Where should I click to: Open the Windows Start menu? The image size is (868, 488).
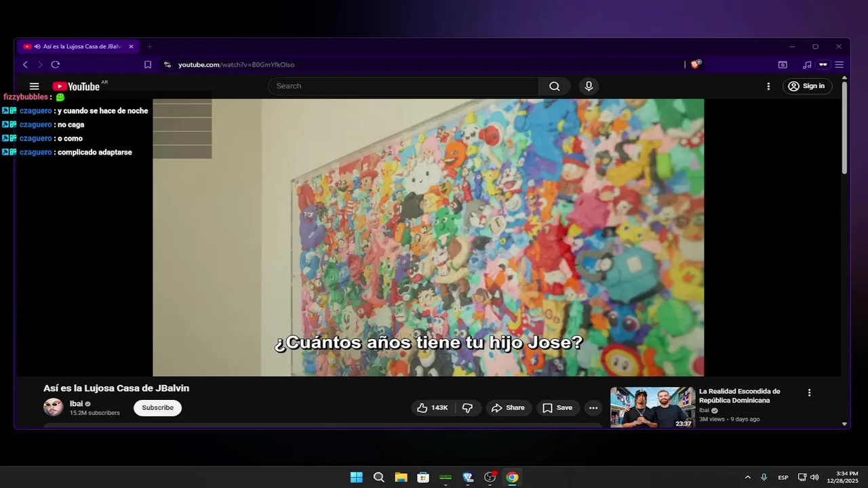pyautogui.click(x=356, y=477)
